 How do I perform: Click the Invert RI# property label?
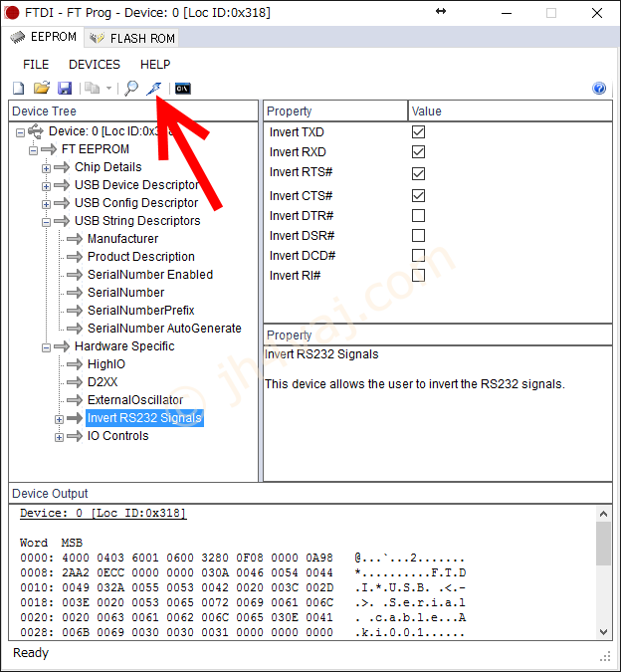[x=296, y=276]
